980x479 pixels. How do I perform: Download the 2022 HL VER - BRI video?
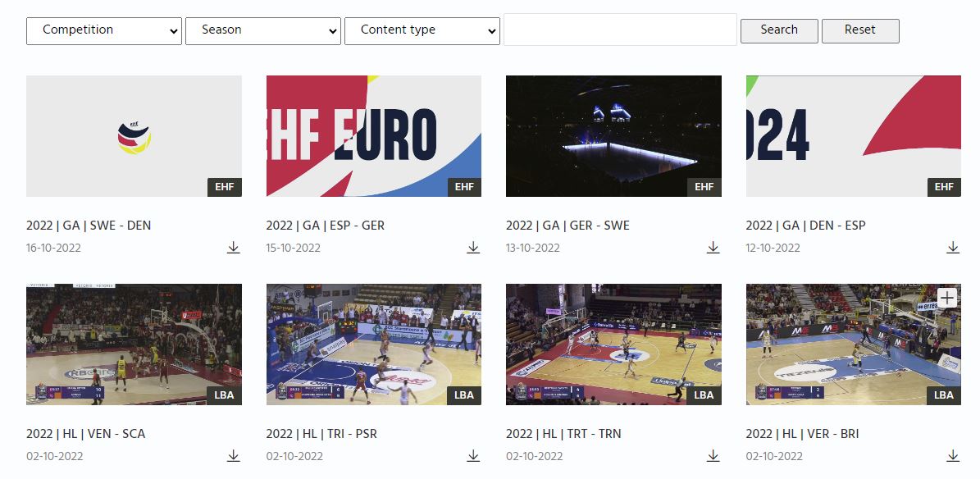[952, 455]
